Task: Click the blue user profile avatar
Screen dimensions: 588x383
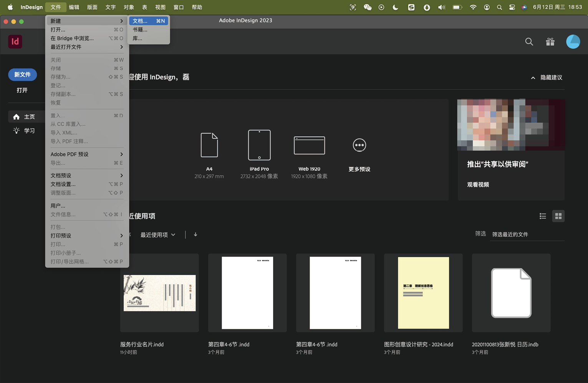Action: [x=573, y=42]
